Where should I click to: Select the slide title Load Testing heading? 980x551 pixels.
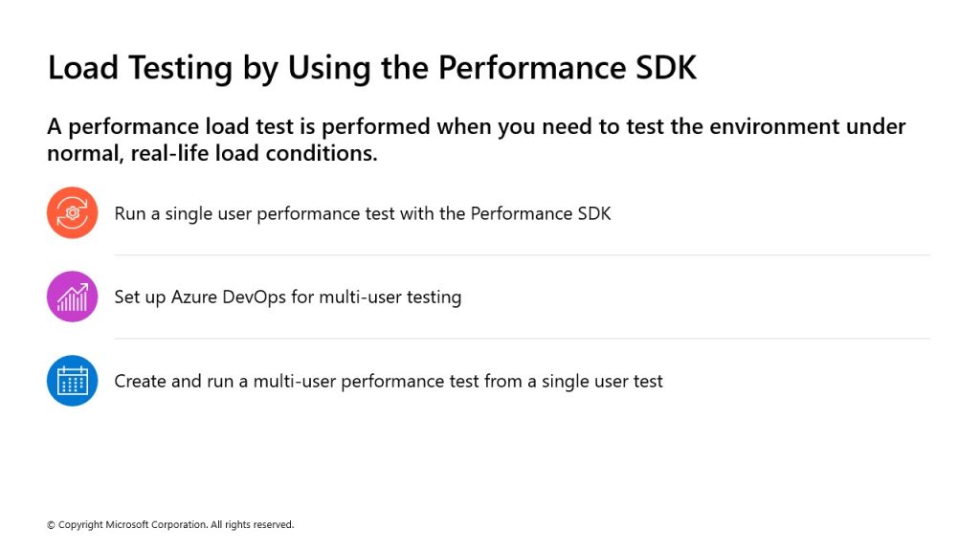point(372,68)
